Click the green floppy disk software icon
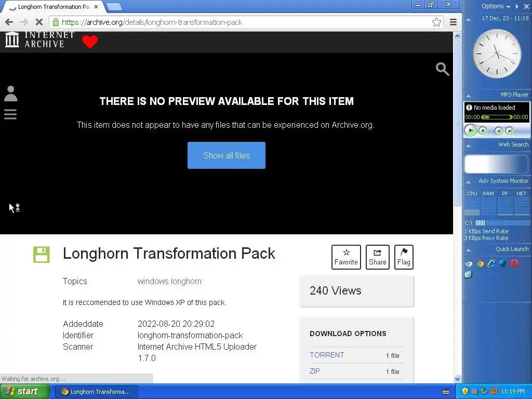532x399 pixels. point(42,255)
